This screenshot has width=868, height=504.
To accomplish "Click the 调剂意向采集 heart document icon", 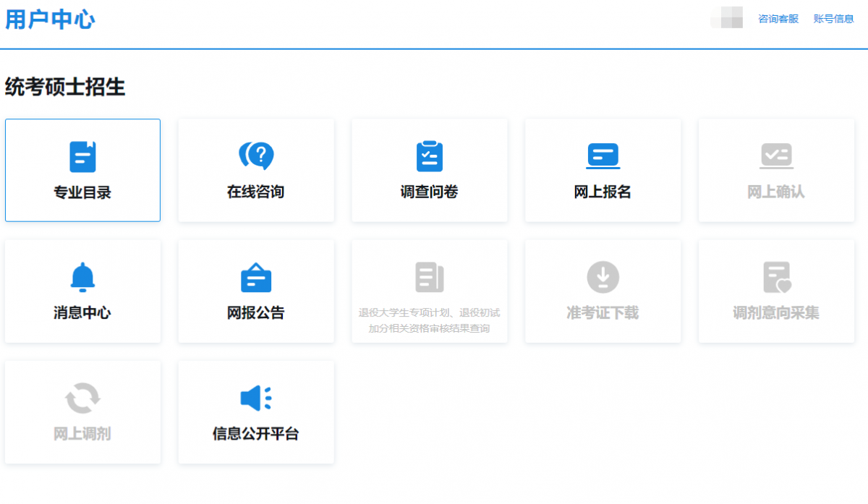I will (776, 278).
